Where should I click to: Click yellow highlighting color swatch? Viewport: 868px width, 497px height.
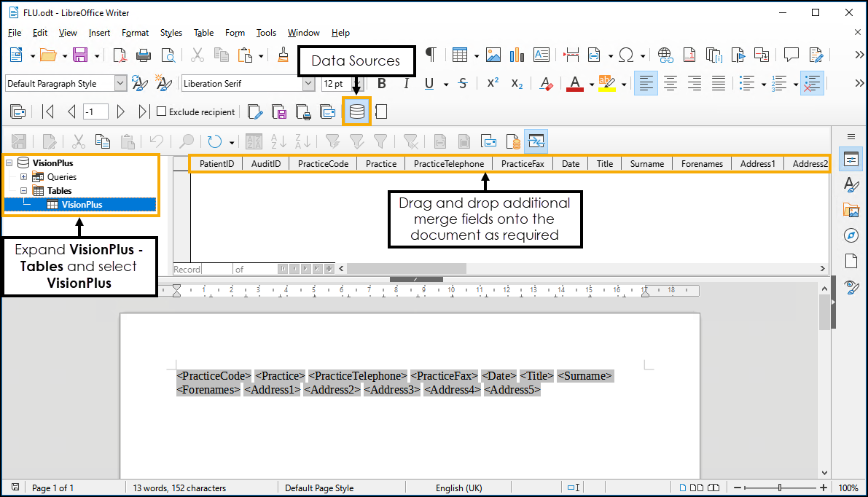pos(606,84)
